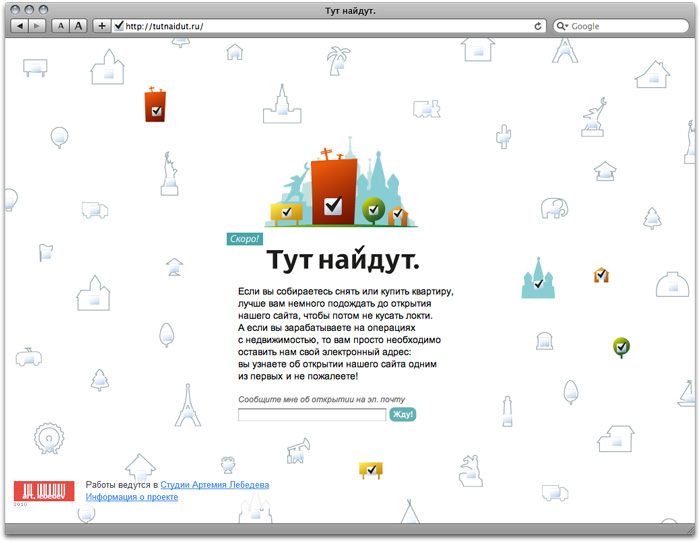Open the Информация о проекте link
This screenshot has height=542, width=700.
click(x=132, y=497)
